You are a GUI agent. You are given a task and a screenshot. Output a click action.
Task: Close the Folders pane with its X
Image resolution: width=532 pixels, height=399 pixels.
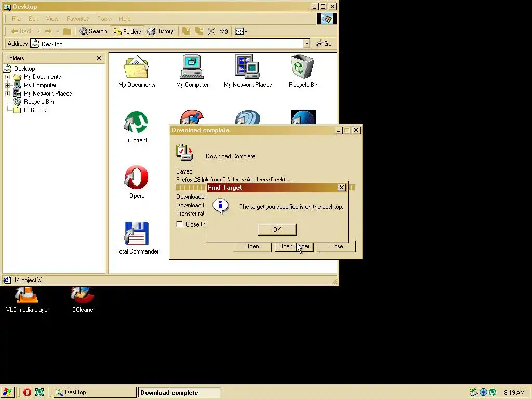99,58
